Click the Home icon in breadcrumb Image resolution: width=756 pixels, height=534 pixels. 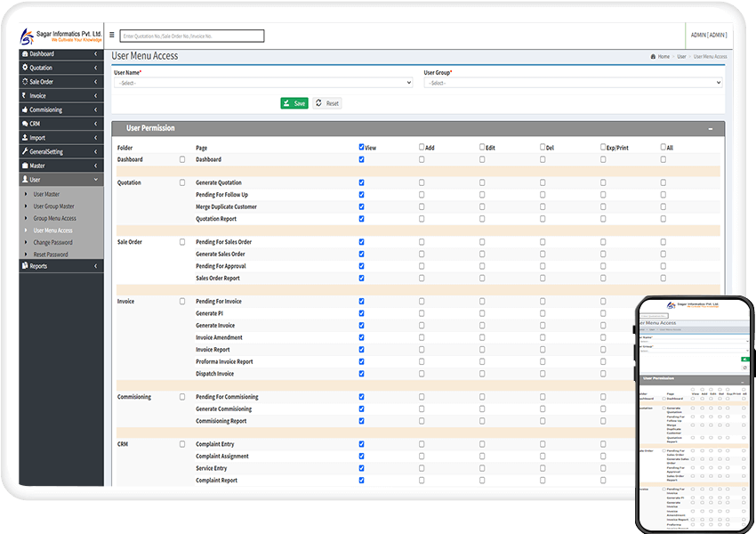(x=654, y=56)
